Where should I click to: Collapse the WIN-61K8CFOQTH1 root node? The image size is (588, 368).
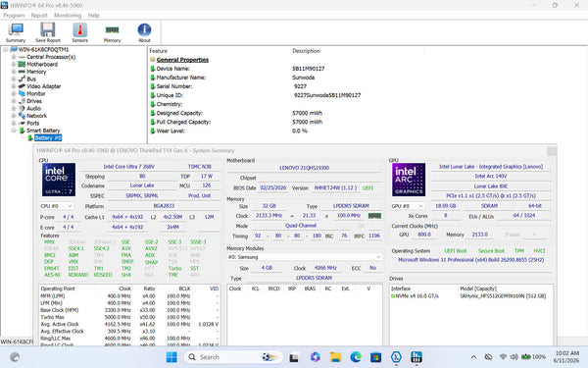point(5,50)
